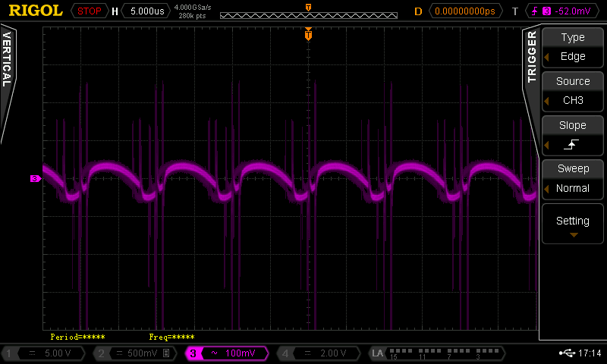
Task: Click the Sweep menu left arrow indicator
Action: click(x=546, y=189)
